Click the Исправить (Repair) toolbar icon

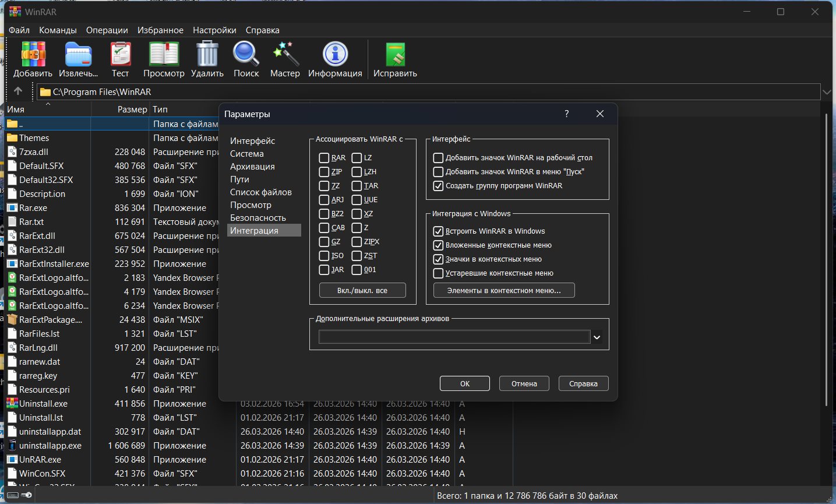[x=395, y=59]
